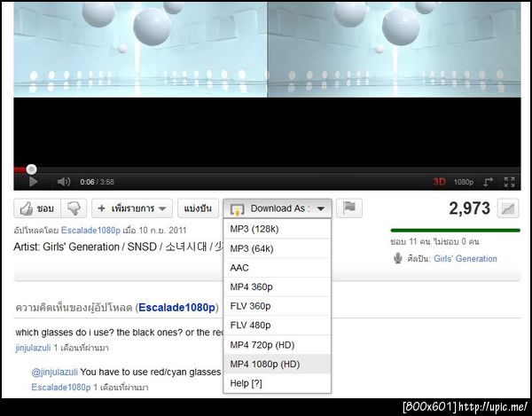Like the video with thumbs up
Image resolution: width=532 pixels, height=416 pixels.
coord(37,208)
